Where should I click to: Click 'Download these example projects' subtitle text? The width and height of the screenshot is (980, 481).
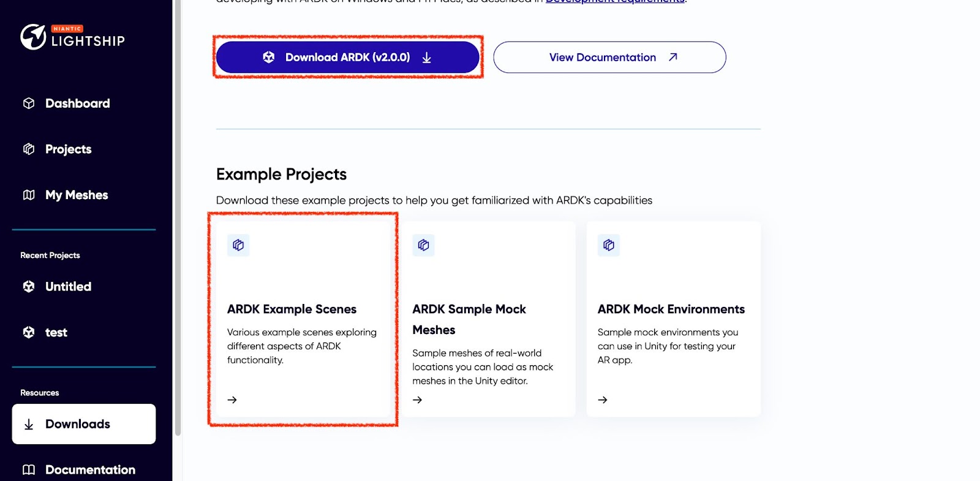click(434, 200)
